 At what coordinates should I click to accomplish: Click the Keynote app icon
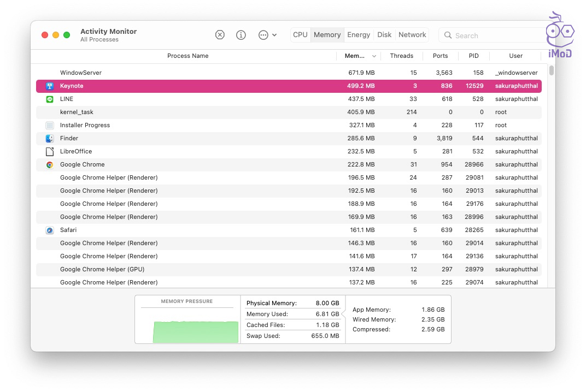[x=50, y=86]
